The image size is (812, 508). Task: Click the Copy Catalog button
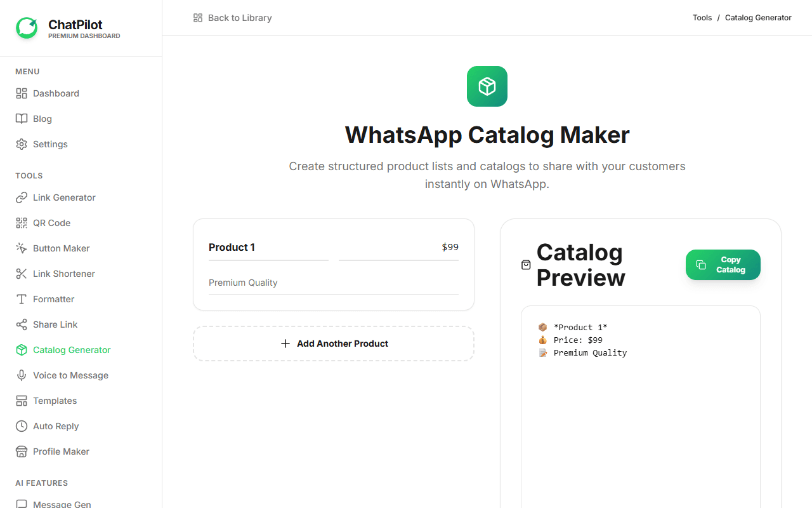pyautogui.click(x=723, y=265)
